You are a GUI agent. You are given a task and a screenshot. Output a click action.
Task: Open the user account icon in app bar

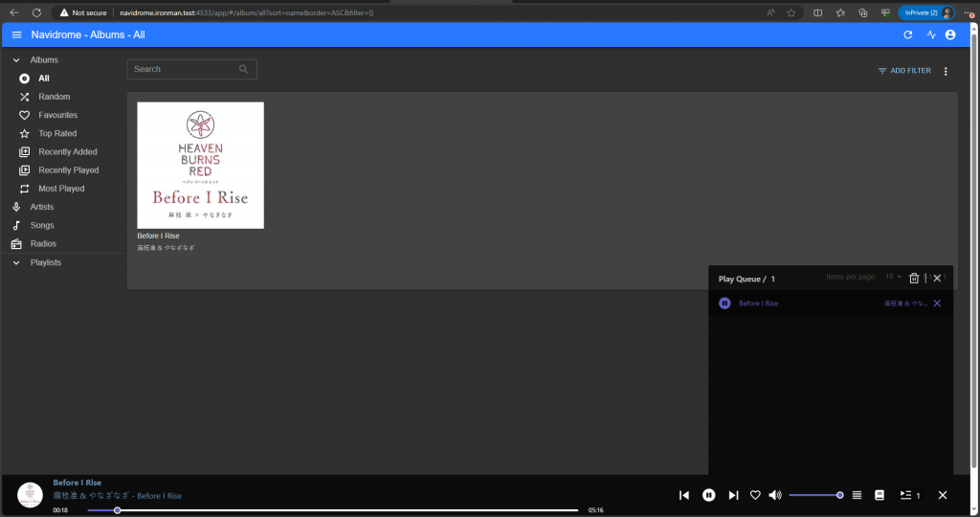coord(950,35)
